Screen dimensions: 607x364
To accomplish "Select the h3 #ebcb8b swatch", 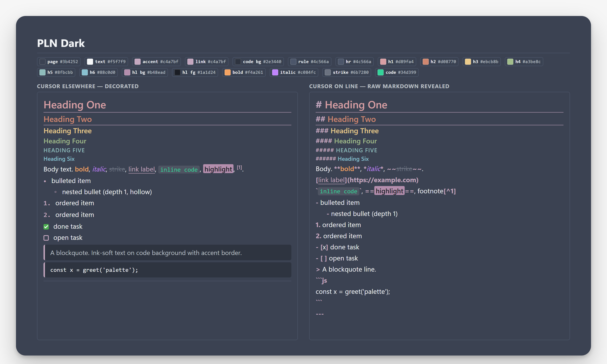I will click(x=468, y=61).
